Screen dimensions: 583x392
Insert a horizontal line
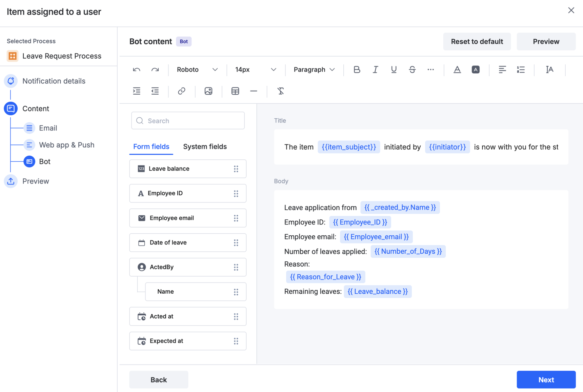pyautogui.click(x=254, y=91)
